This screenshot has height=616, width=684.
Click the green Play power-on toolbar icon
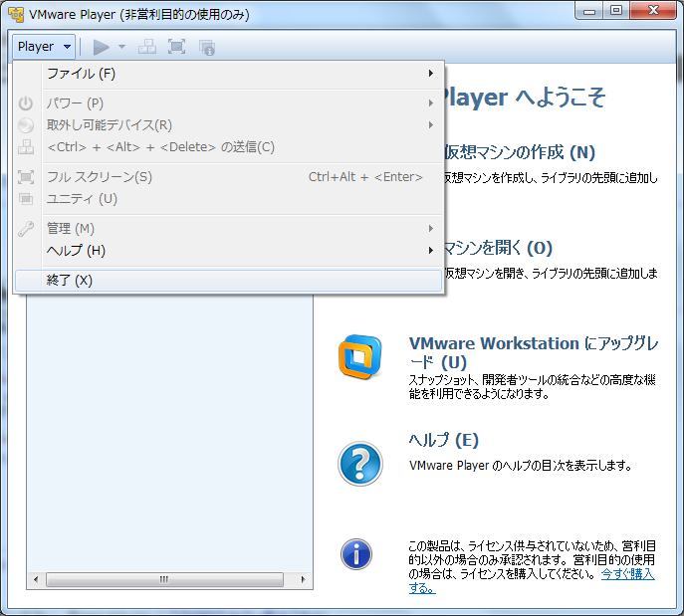pos(101,47)
